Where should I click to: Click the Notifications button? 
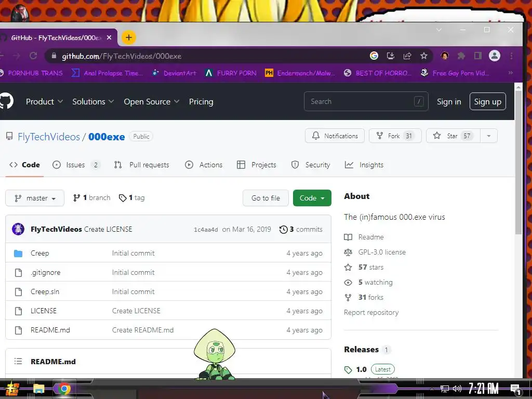point(335,136)
